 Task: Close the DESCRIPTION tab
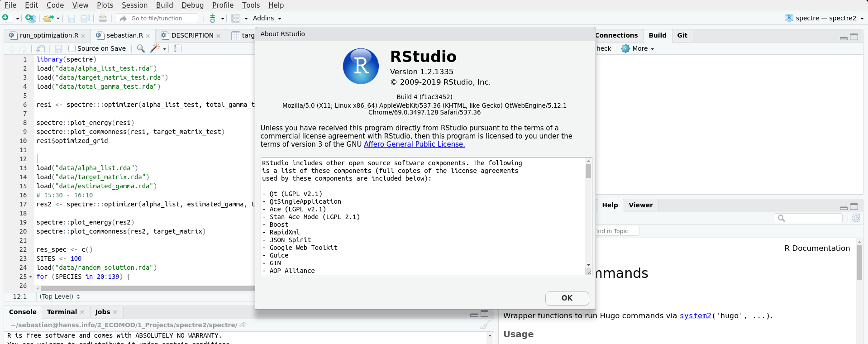[219, 36]
